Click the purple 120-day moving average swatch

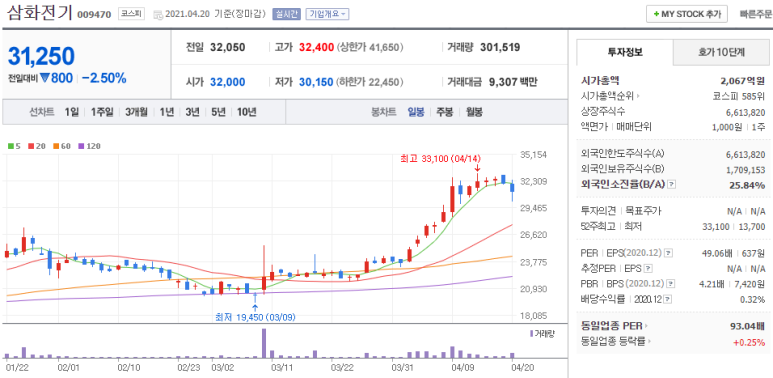coord(81,146)
